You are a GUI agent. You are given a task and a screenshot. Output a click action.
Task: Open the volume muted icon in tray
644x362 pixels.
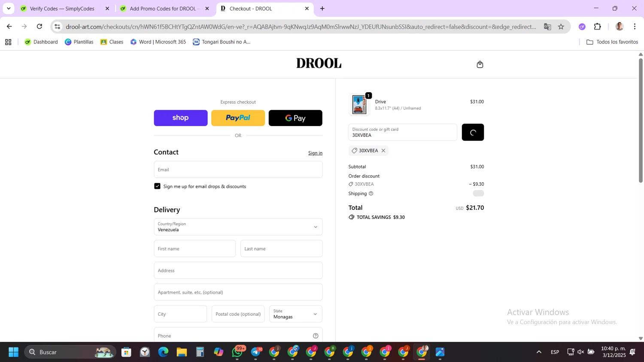coord(580,352)
